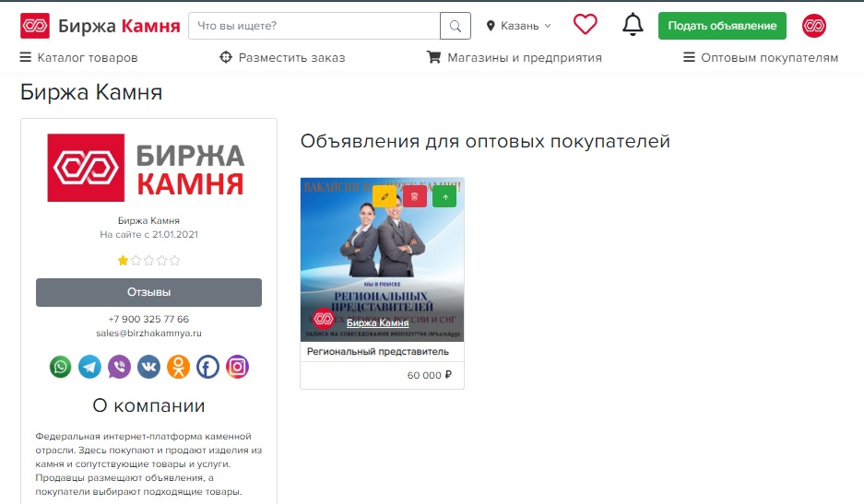Click the Биржа Камня header logo
864x504 pixels.
[100, 26]
